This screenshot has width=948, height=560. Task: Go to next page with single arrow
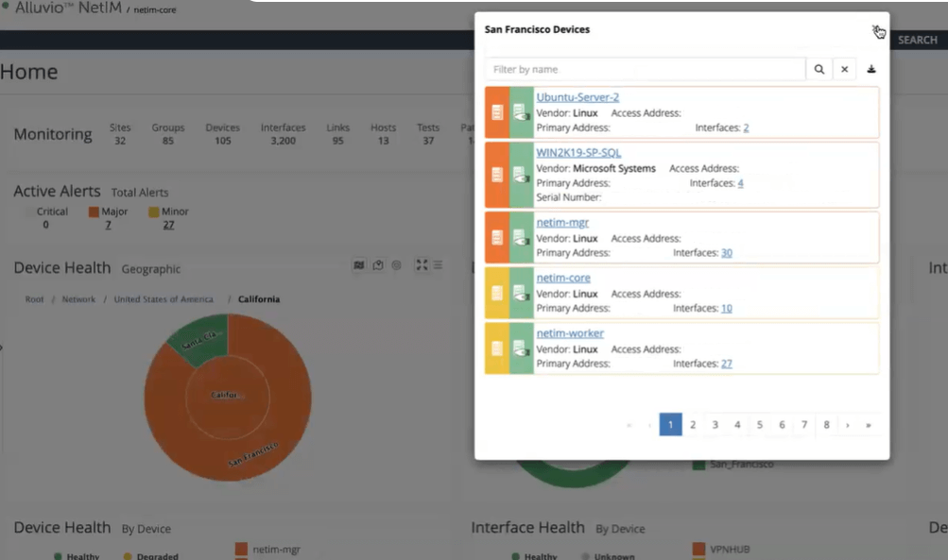[x=848, y=425]
